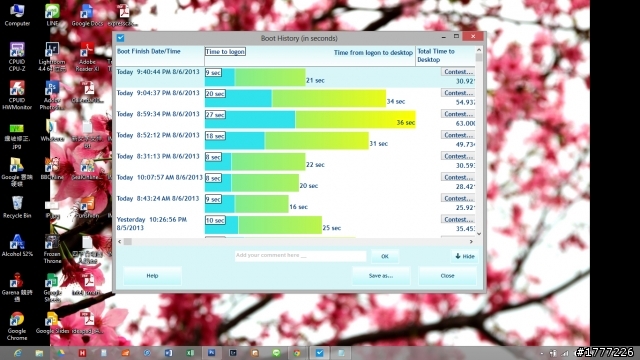Open File Explorer in taskbar
The image size is (640, 360).
pyautogui.click(x=39, y=353)
